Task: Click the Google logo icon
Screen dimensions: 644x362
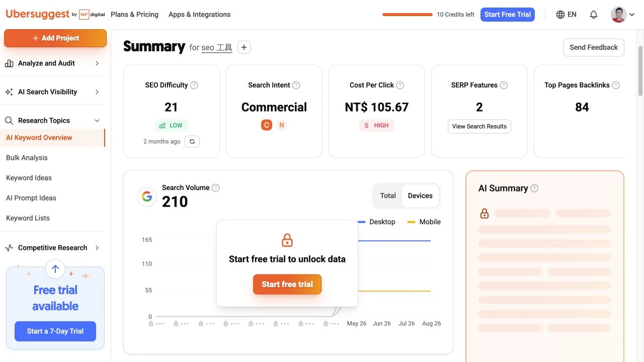Action: pyautogui.click(x=147, y=196)
